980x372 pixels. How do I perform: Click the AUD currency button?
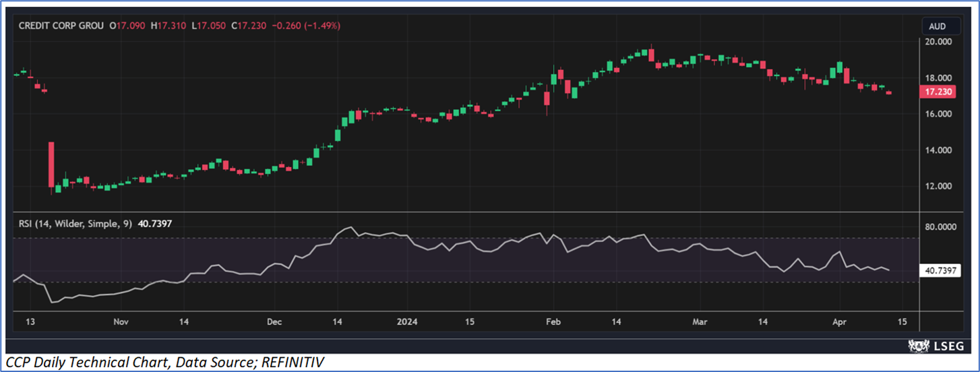[940, 27]
